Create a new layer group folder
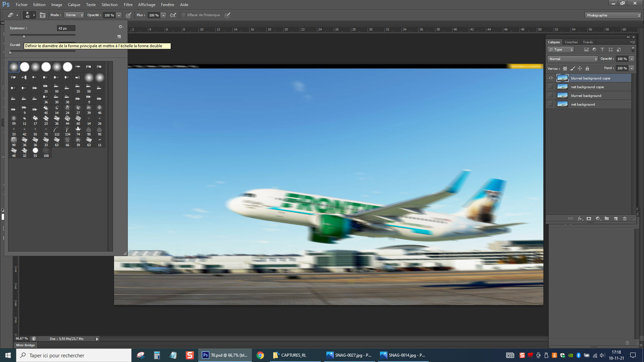644x362 pixels. [x=607, y=219]
